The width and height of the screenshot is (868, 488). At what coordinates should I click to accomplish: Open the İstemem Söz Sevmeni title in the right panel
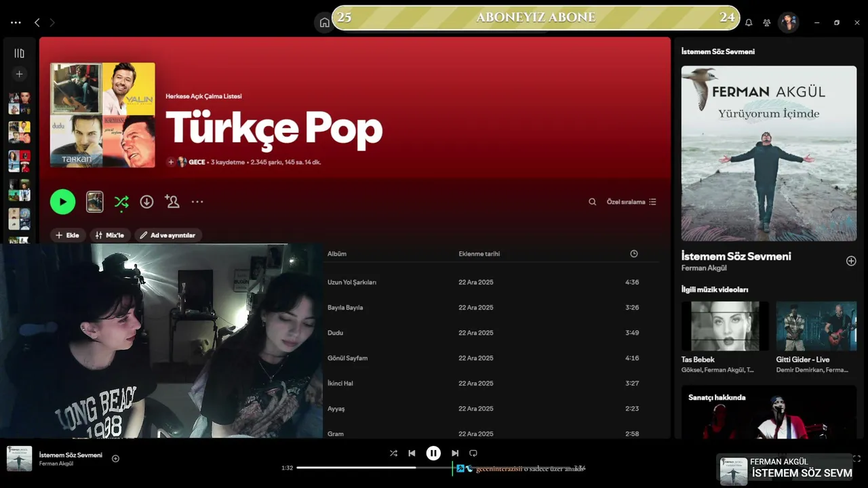click(736, 256)
